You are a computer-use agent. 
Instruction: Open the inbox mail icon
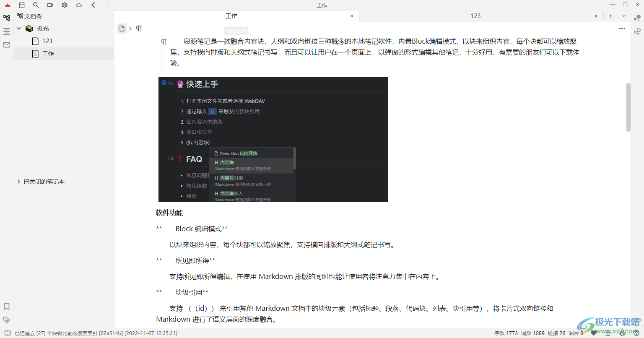(6, 44)
